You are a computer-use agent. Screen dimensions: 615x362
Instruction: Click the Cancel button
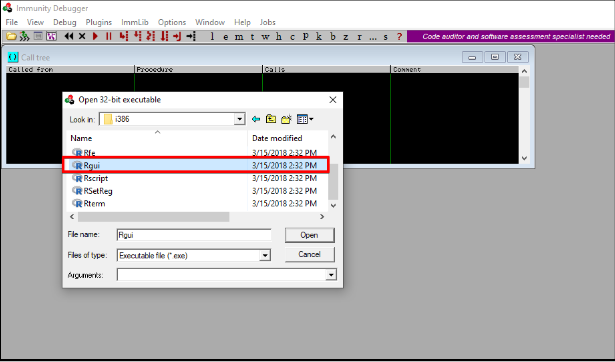(309, 254)
